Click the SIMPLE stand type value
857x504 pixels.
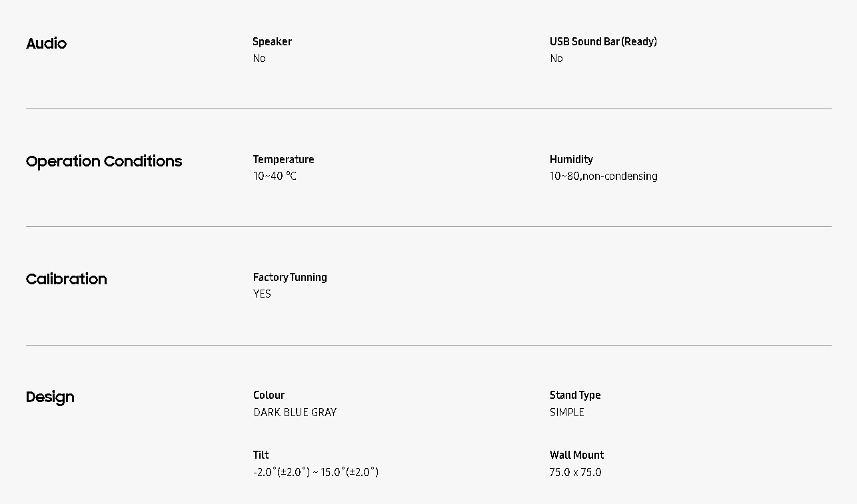pyautogui.click(x=566, y=412)
